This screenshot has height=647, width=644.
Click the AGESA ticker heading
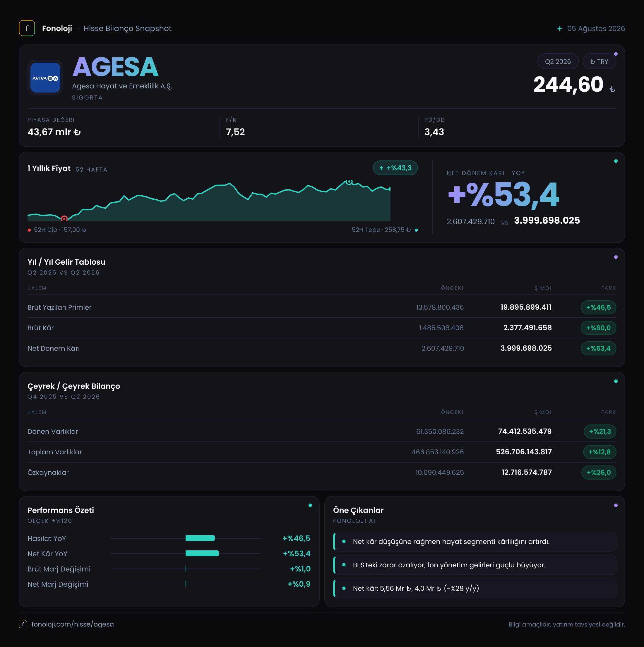115,67
